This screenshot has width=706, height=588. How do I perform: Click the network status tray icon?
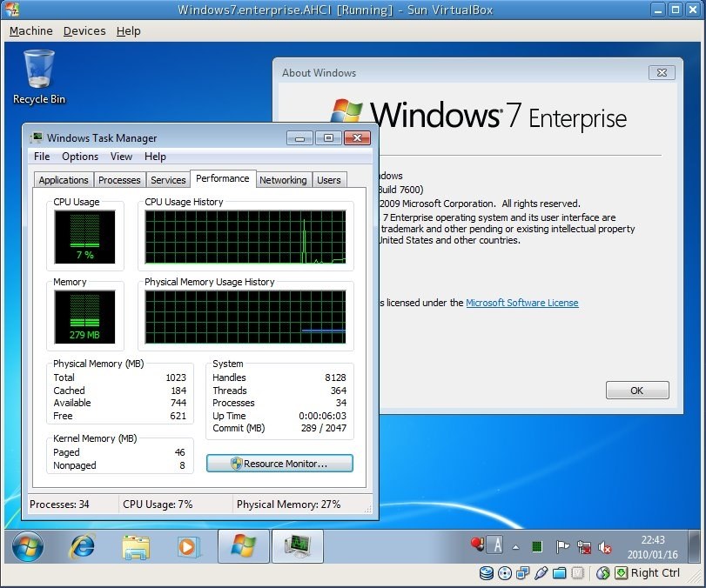click(584, 546)
